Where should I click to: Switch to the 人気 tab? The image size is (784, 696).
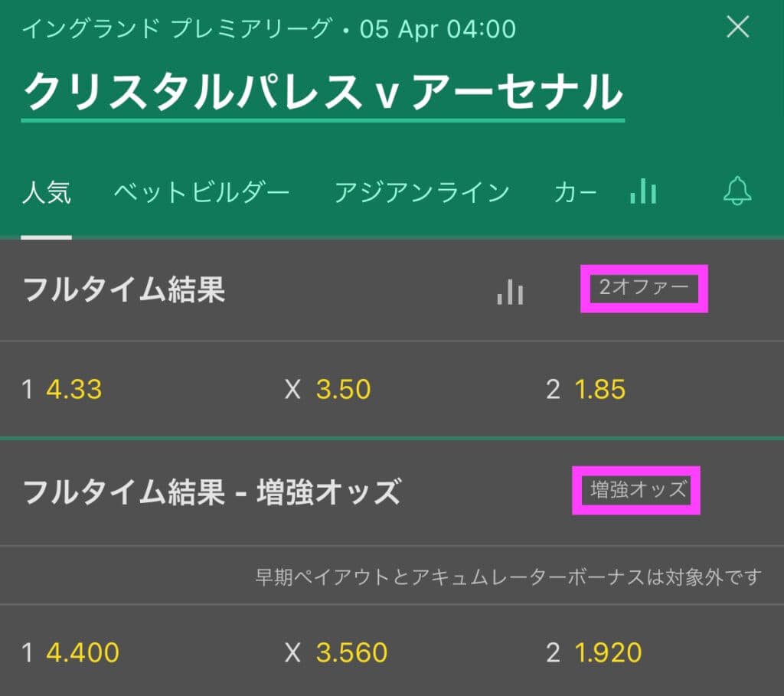tap(47, 192)
